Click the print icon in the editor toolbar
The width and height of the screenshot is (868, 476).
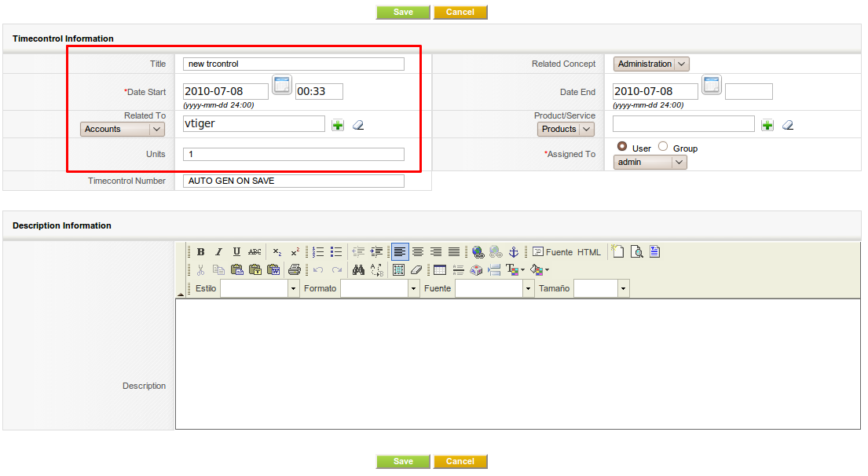pos(294,270)
